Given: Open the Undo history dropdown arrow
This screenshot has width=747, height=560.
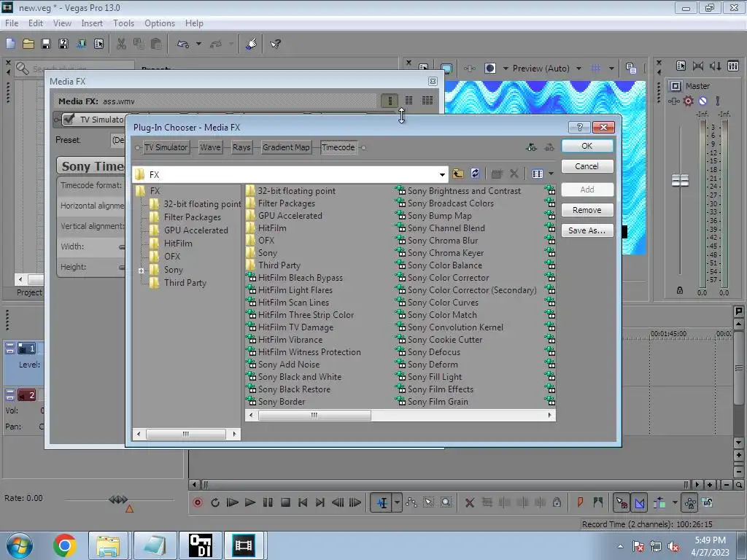Looking at the screenshot, I should click(x=198, y=44).
